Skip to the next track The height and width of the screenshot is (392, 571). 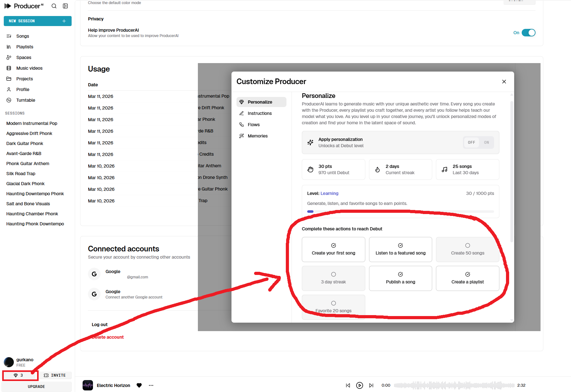click(x=371, y=385)
